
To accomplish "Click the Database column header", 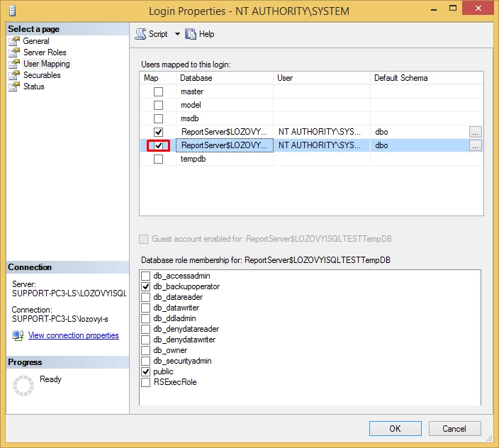I will 225,78.
